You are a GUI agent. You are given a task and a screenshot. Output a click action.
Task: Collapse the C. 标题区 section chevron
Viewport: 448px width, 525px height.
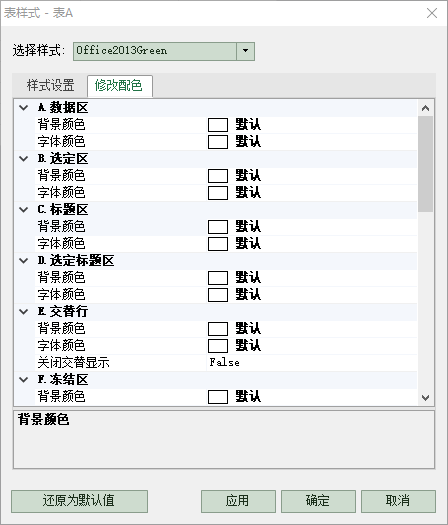pyautogui.click(x=23, y=210)
